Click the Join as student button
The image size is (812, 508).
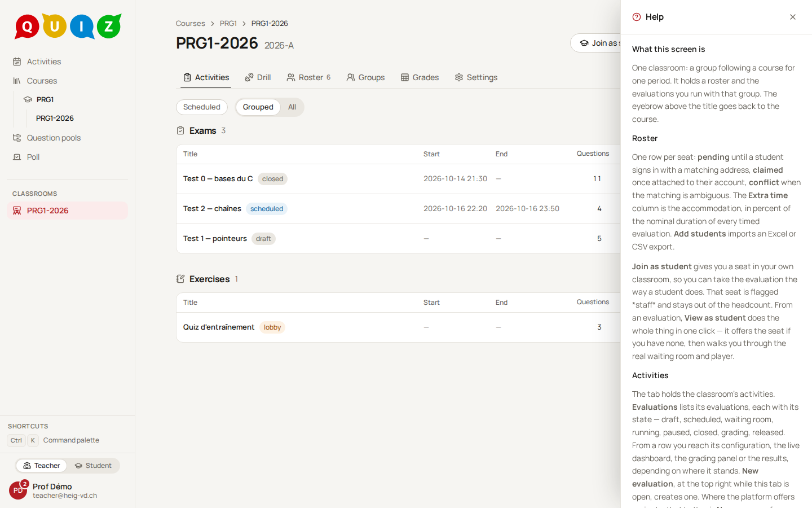click(x=595, y=43)
